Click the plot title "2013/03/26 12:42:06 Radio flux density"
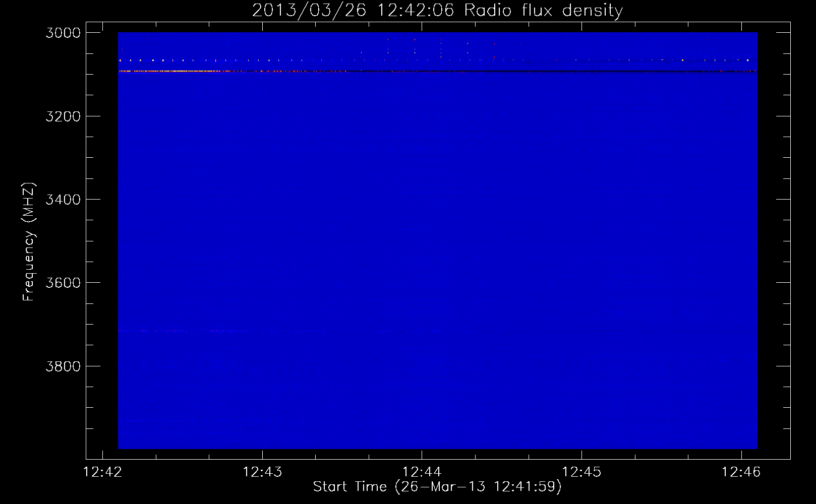Viewport: 816px width, 504px height. (x=437, y=11)
